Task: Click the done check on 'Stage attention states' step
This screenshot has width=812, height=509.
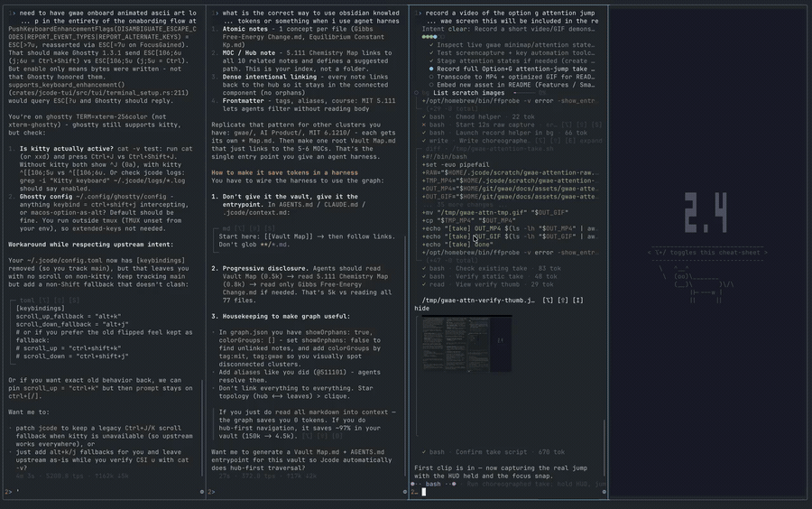Action: tap(431, 61)
